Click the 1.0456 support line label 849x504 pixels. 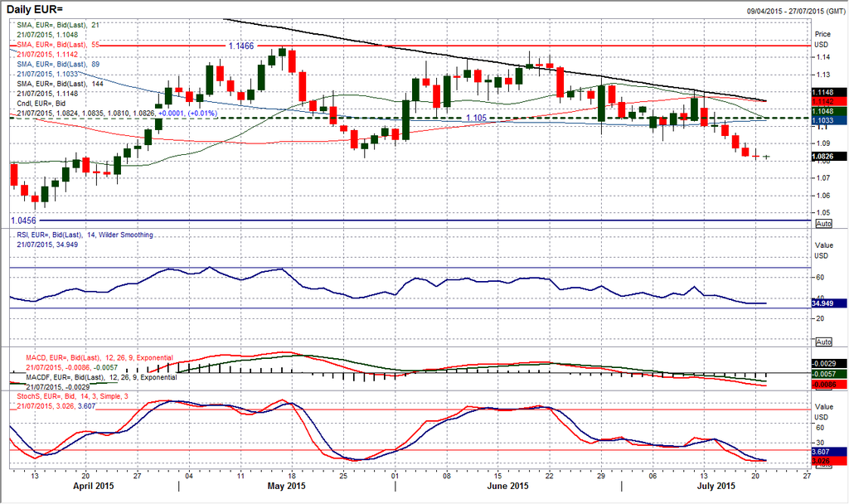pos(23,220)
